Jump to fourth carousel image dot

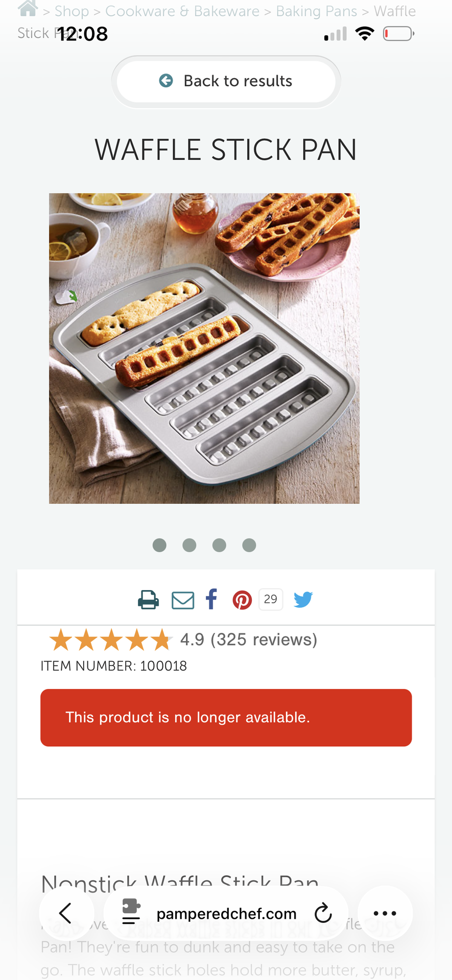tap(249, 545)
